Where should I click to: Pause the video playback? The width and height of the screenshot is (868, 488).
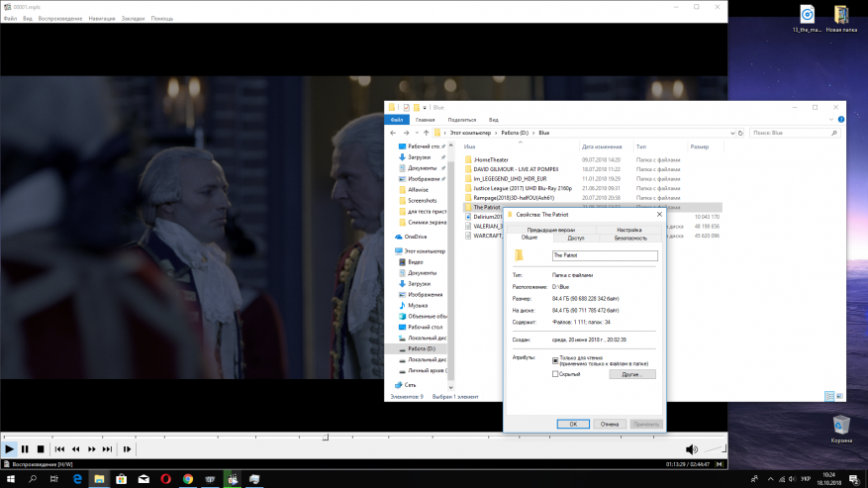[x=25, y=449]
